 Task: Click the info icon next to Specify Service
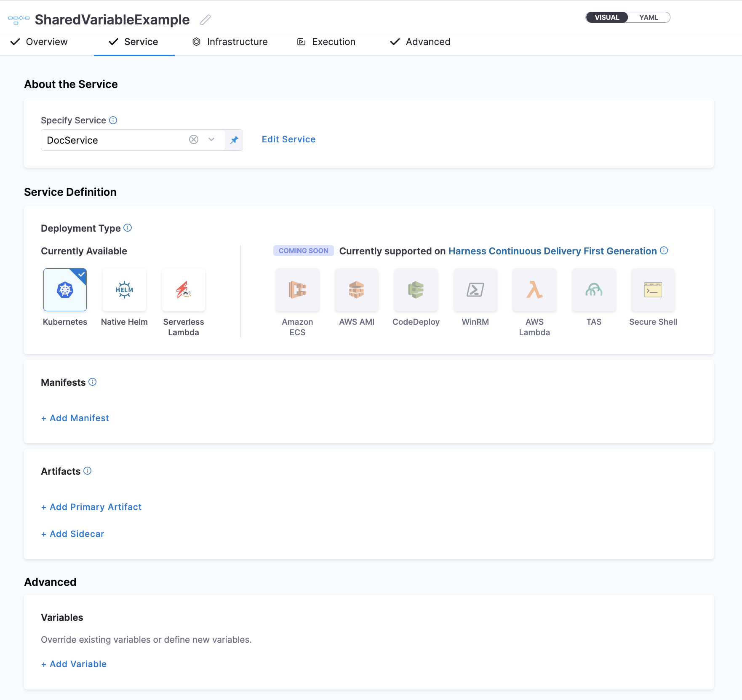tap(113, 120)
